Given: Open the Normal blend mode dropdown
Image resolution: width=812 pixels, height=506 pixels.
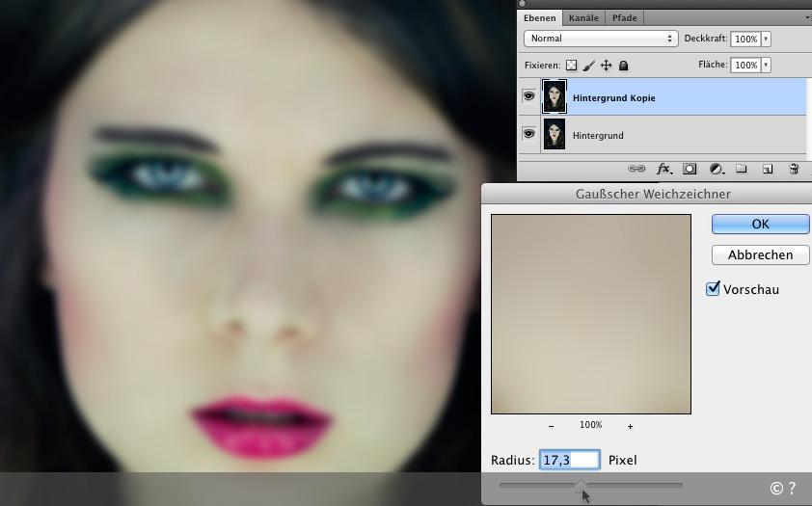Looking at the screenshot, I should [x=601, y=39].
